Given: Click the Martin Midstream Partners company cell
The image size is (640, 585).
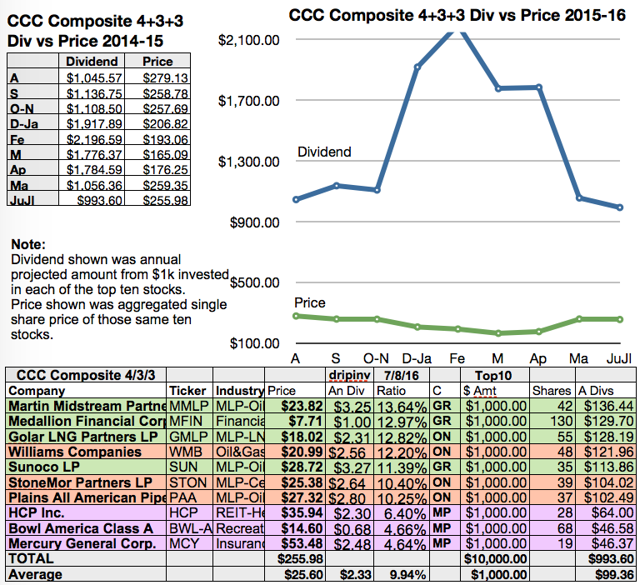Looking at the screenshot, I should point(86,406).
